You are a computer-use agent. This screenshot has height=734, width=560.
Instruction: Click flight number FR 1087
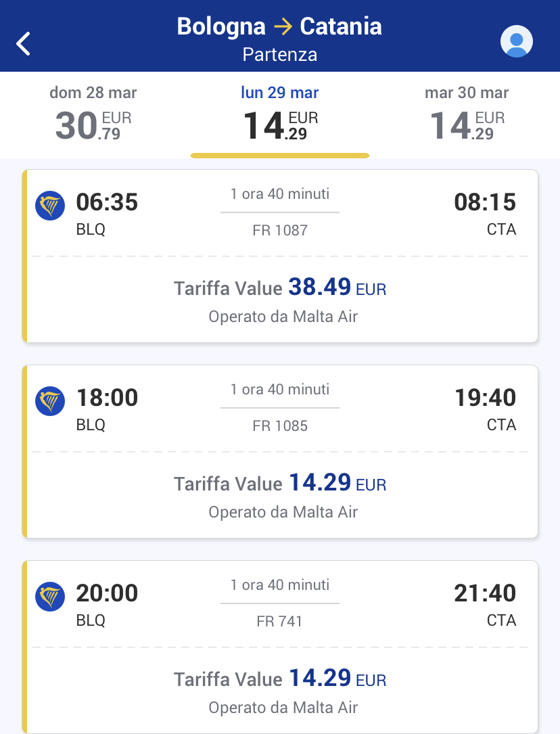point(280,231)
